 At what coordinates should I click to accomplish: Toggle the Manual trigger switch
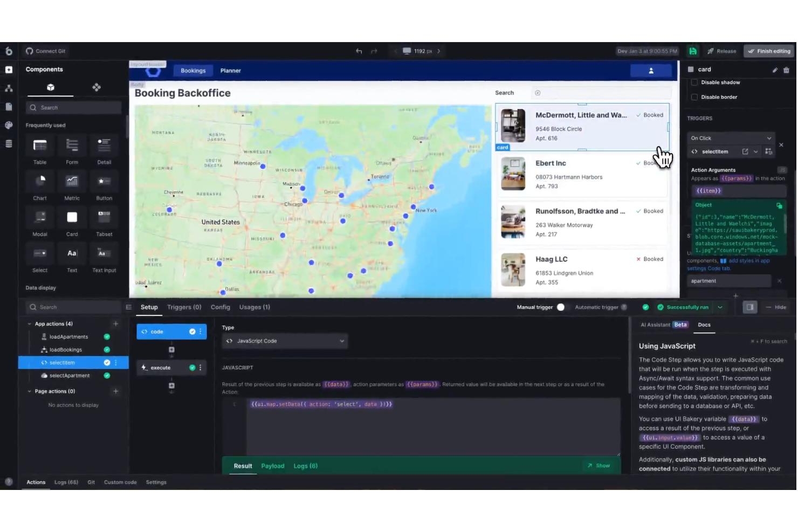tap(560, 307)
